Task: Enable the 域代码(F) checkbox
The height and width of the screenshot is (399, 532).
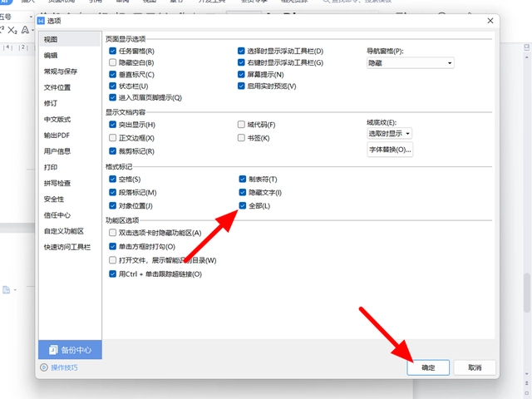Action: coord(241,125)
